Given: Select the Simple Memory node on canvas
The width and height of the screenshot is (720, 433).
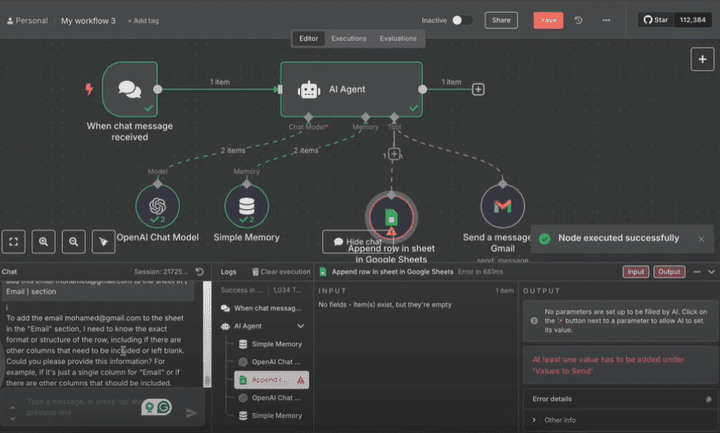Looking at the screenshot, I should [247, 206].
